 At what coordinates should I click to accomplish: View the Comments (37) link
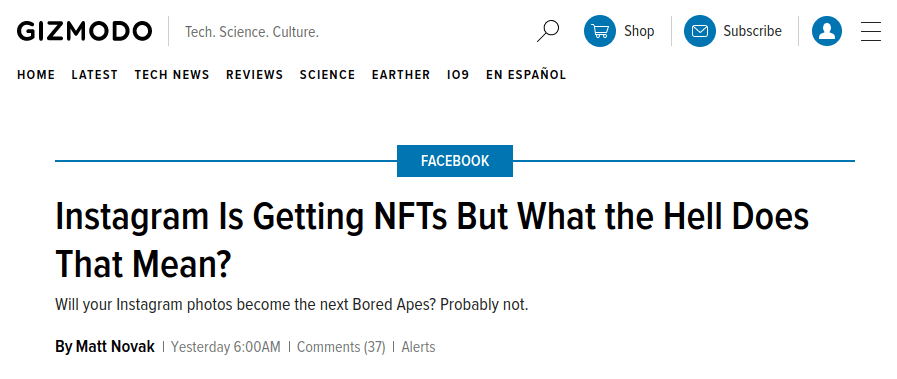[341, 347]
